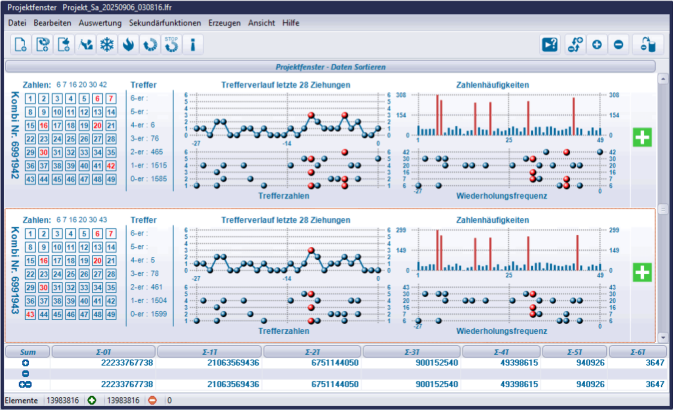This screenshot has width=673, height=410.
Task: Click the Sum column header
Action: [x=27, y=352]
